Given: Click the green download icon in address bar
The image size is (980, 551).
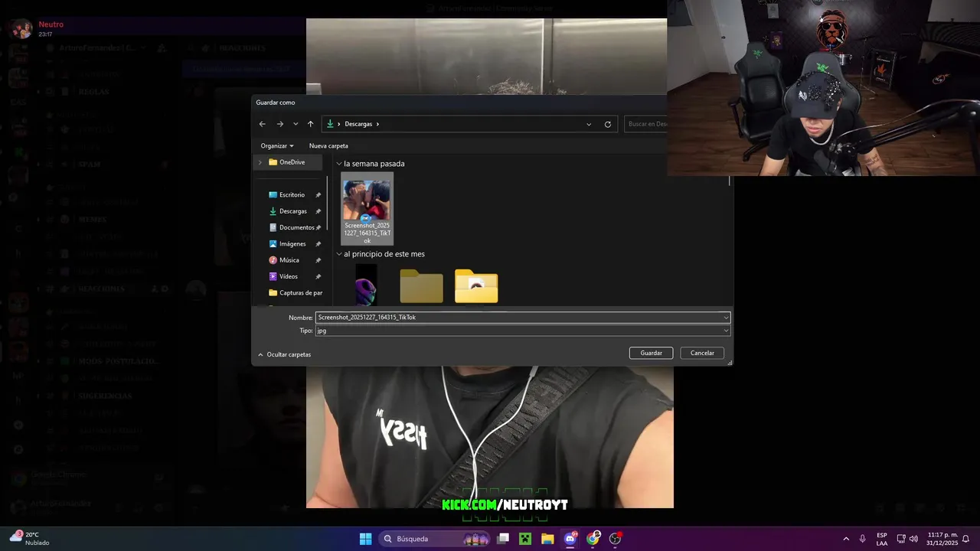Looking at the screenshot, I should (331, 124).
